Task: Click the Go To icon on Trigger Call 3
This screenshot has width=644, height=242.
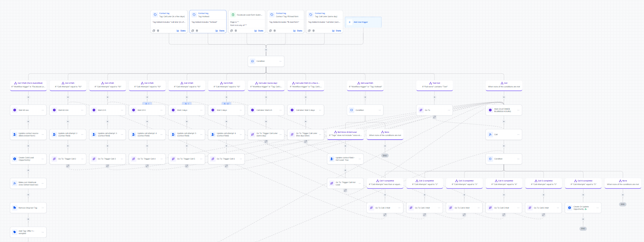Action: coord(94,159)
